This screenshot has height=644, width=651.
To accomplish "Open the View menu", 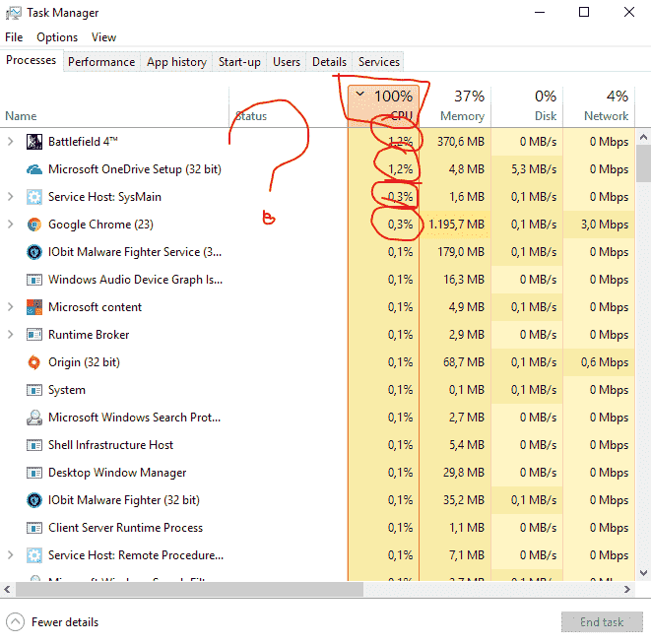I will pyautogui.click(x=103, y=37).
